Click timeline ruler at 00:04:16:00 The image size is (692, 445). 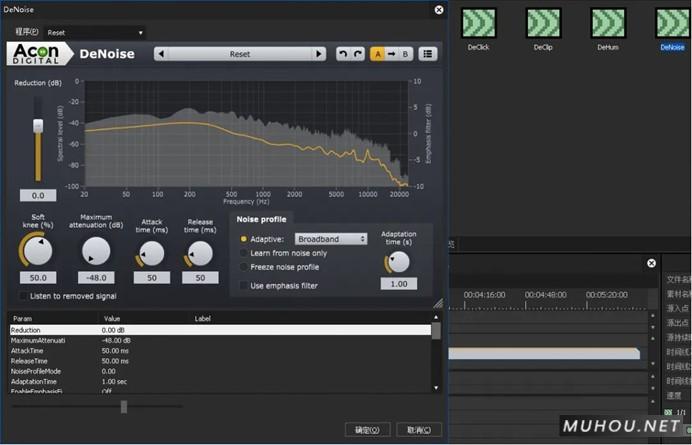[484, 295]
